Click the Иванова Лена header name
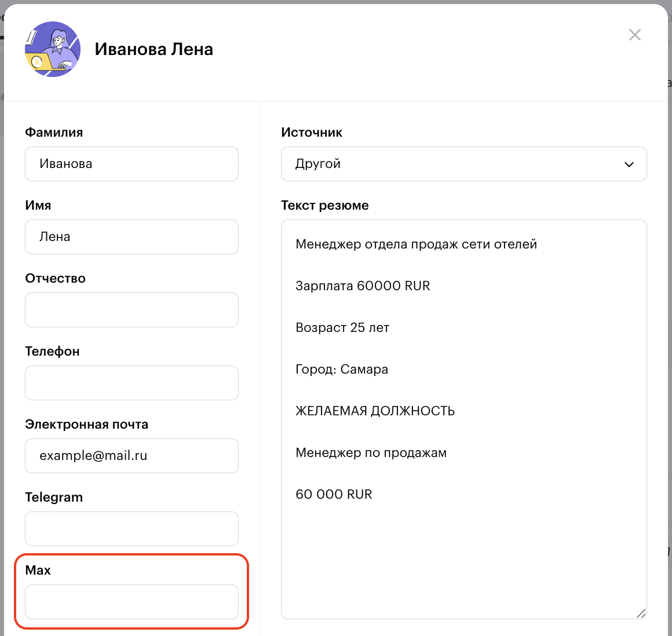The width and height of the screenshot is (672, 636). coord(154,50)
